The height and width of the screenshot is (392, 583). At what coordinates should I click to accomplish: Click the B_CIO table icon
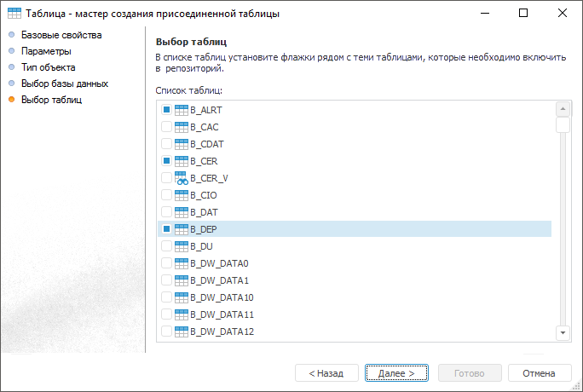pyautogui.click(x=181, y=195)
